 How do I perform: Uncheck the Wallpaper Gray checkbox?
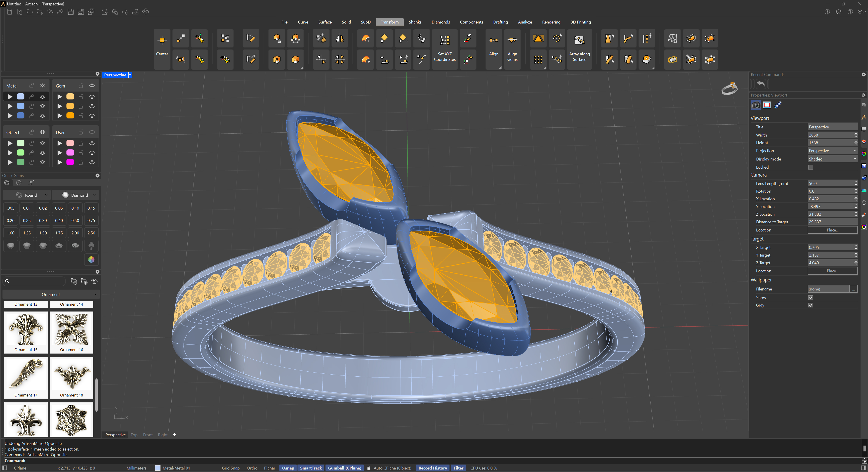tap(810, 305)
